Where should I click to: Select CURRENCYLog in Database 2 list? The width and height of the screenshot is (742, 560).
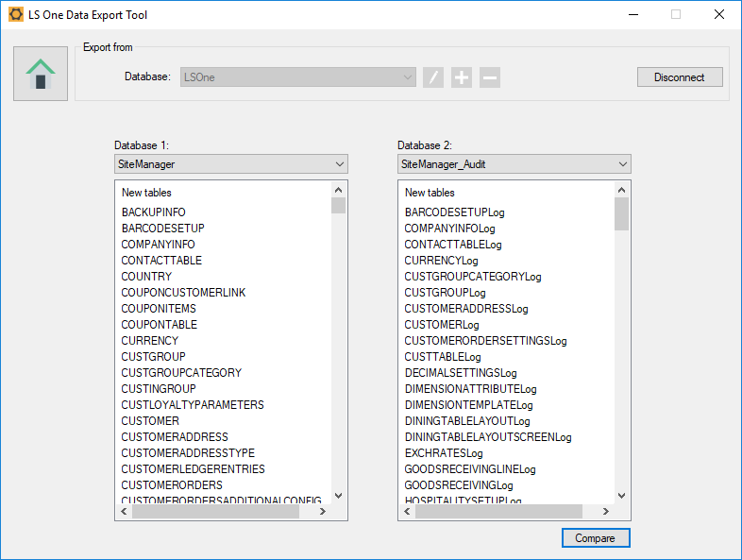tap(441, 261)
